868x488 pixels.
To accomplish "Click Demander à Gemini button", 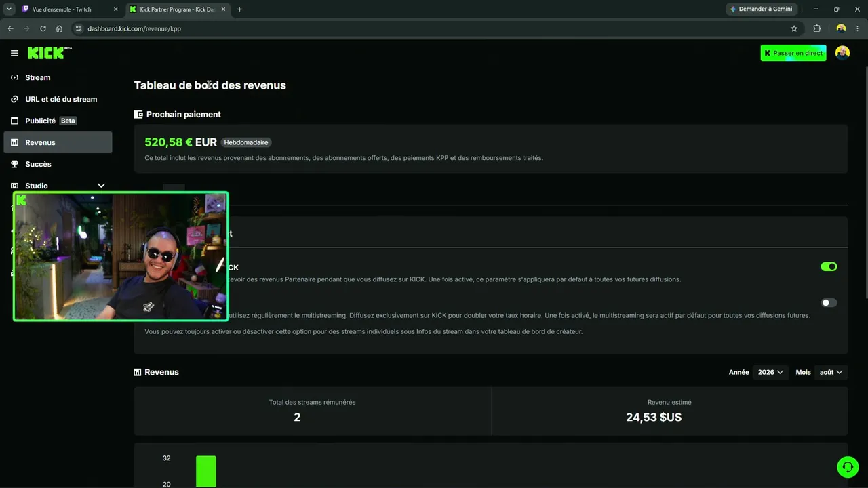I will (x=761, y=9).
